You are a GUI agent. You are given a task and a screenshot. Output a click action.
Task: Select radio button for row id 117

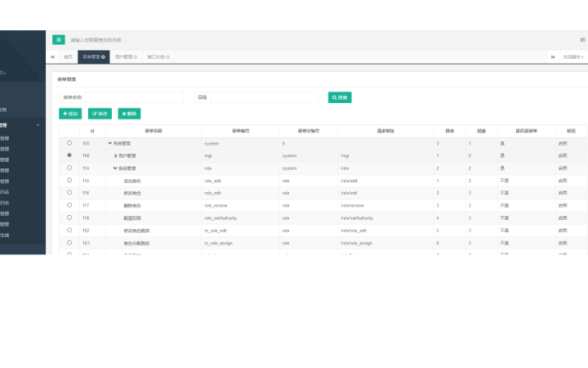pyautogui.click(x=69, y=205)
